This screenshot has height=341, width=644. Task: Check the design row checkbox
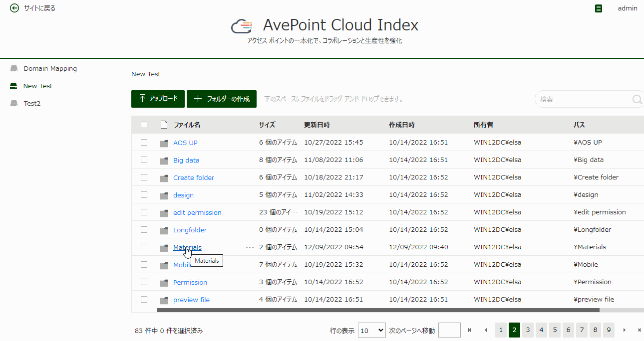(x=144, y=194)
